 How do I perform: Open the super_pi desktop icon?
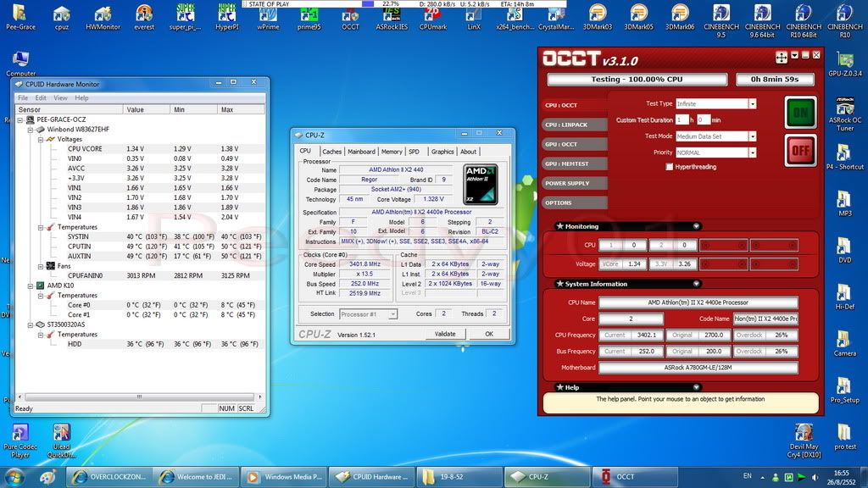(x=186, y=17)
